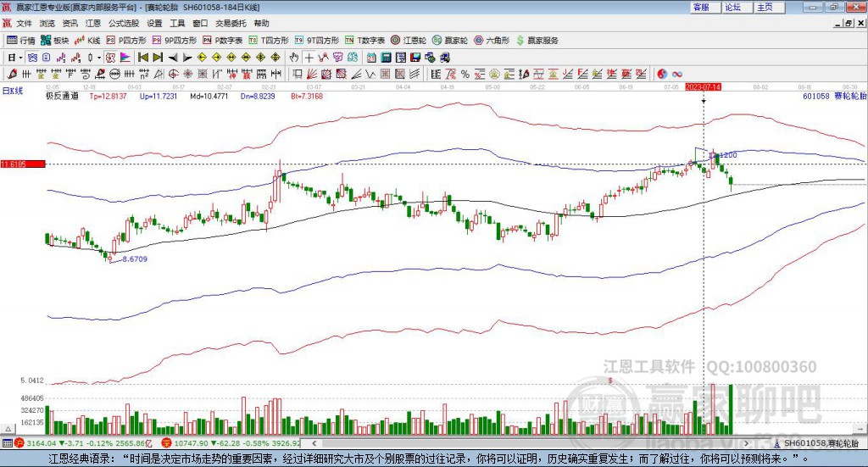Open the 赢家轮 wheel tool

point(450,41)
